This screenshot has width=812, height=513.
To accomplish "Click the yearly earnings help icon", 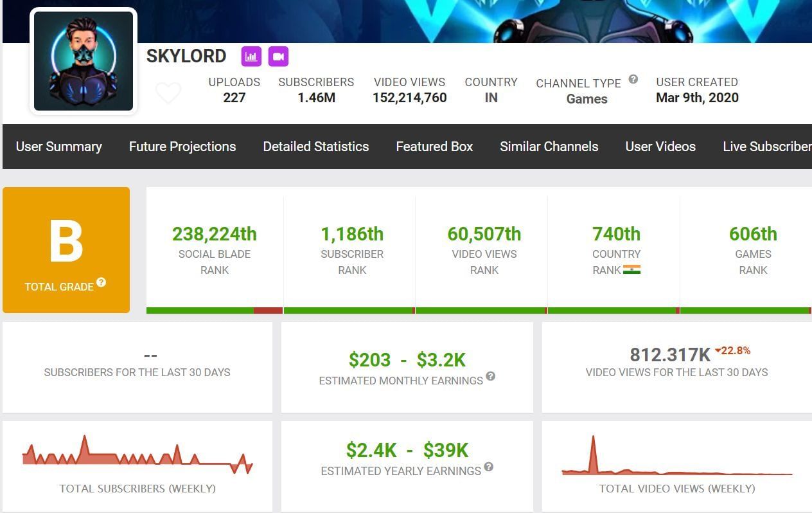I will pyautogui.click(x=489, y=467).
